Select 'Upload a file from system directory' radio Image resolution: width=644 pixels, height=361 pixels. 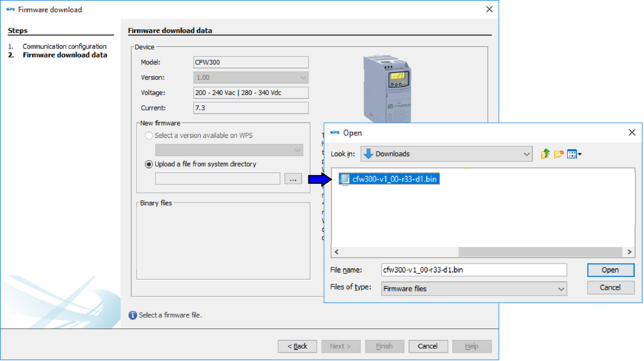coord(149,164)
